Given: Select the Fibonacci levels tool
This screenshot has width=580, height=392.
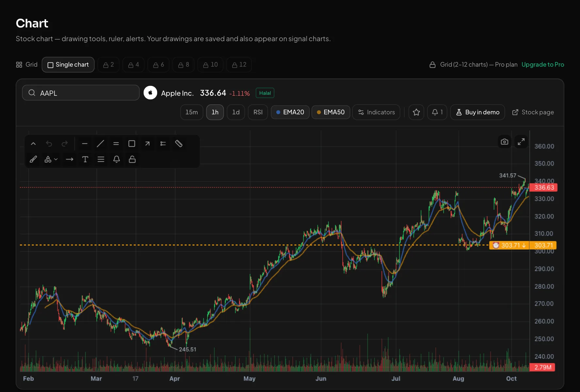Looking at the screenshot, I should 163,144.
